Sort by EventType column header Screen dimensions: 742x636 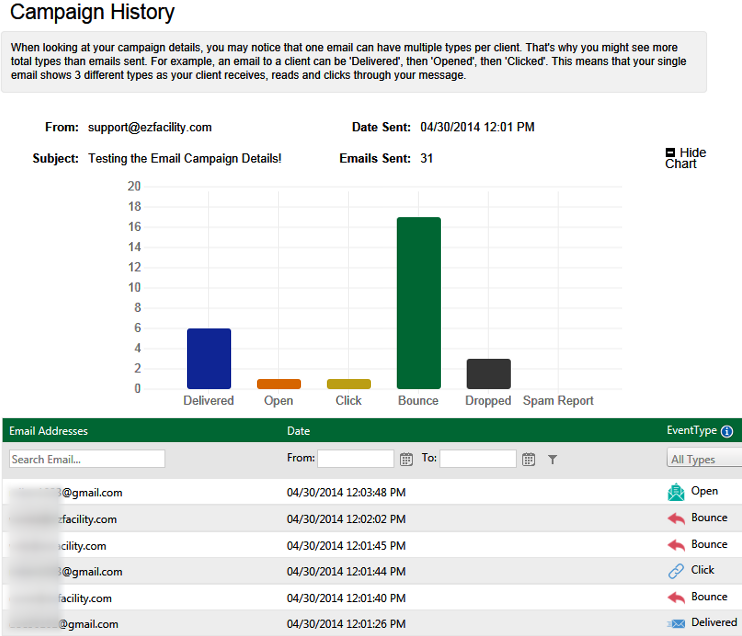click(x=691, y=431)
